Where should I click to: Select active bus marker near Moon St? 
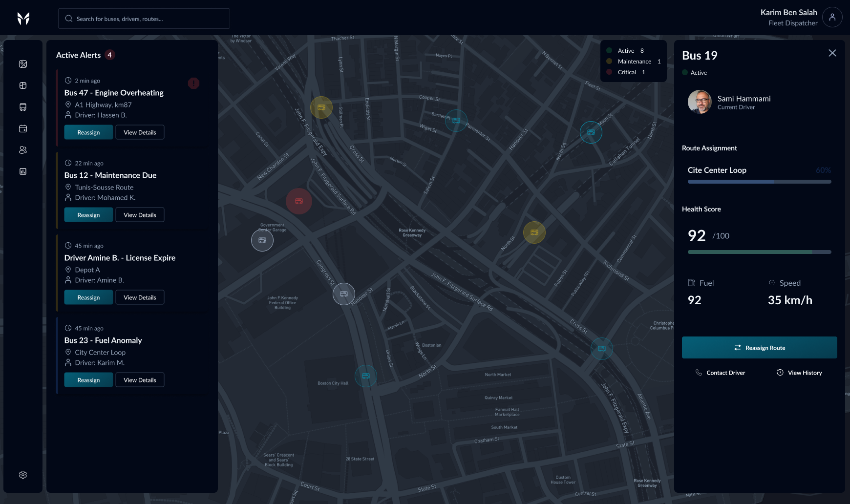(591, 132)
